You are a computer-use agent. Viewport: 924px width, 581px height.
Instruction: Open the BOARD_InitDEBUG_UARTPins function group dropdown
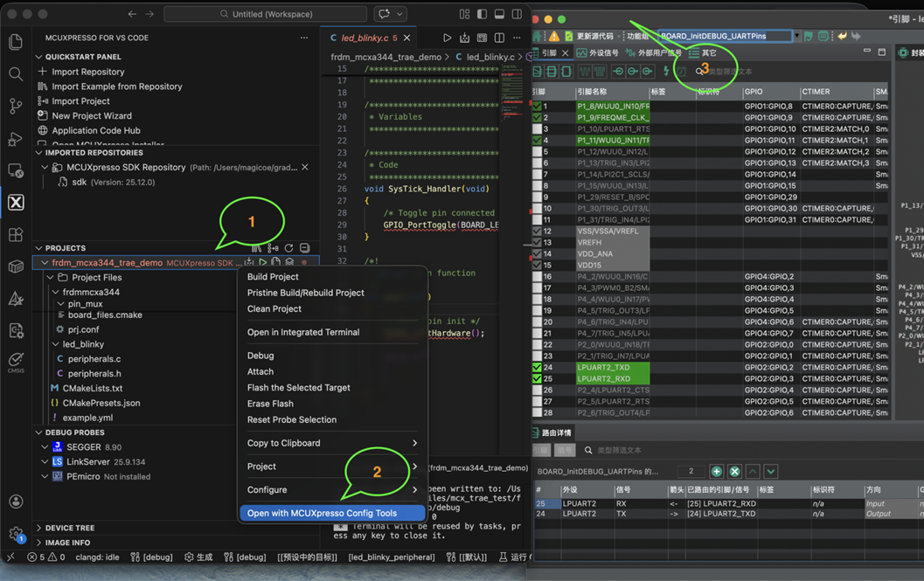pyautogui.click(x=796, y=36)
